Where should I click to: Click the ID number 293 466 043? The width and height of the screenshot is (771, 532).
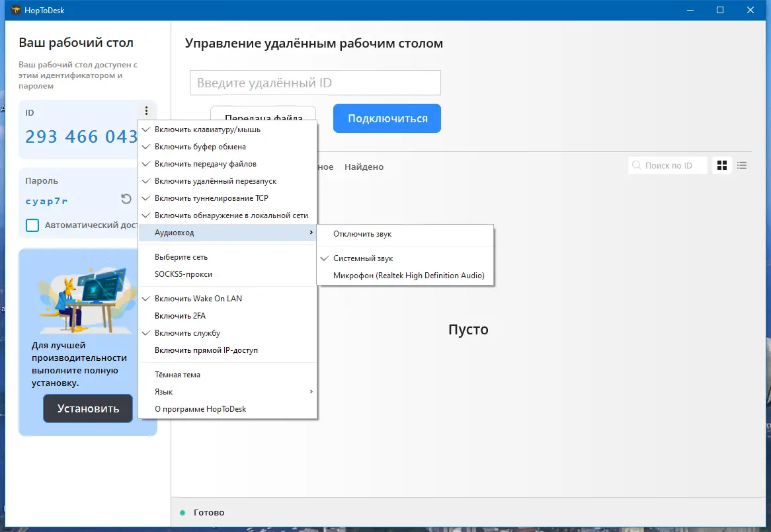pos(81,137)
